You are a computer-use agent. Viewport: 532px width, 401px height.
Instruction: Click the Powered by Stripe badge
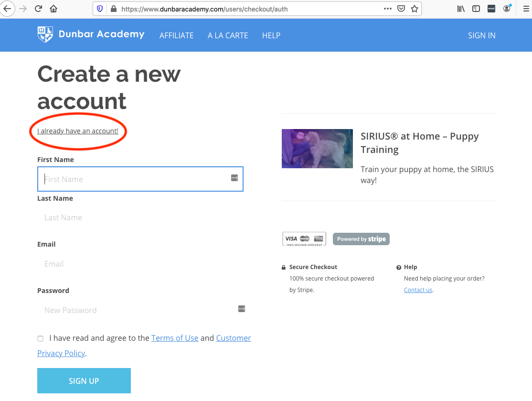click(x=361, y=239)
